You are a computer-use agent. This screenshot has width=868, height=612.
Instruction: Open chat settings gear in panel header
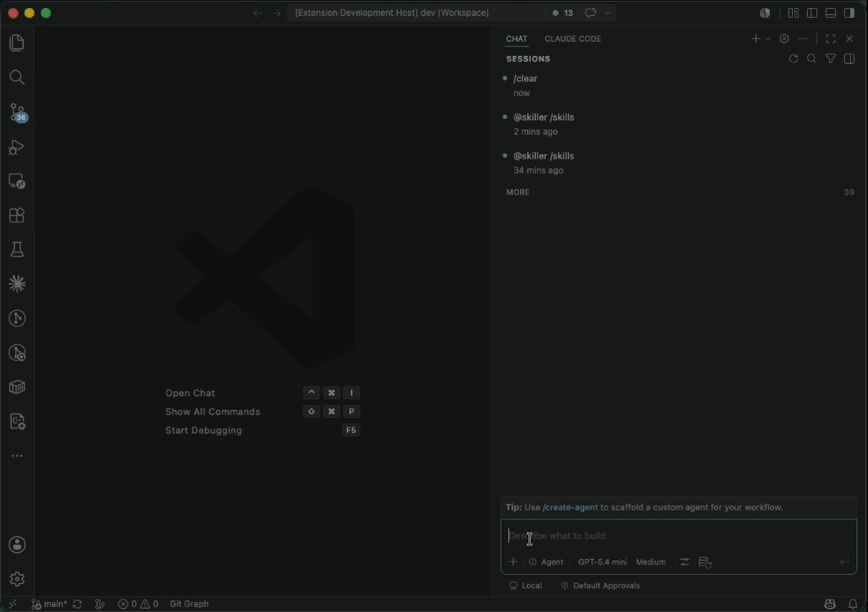pos(784,39)
